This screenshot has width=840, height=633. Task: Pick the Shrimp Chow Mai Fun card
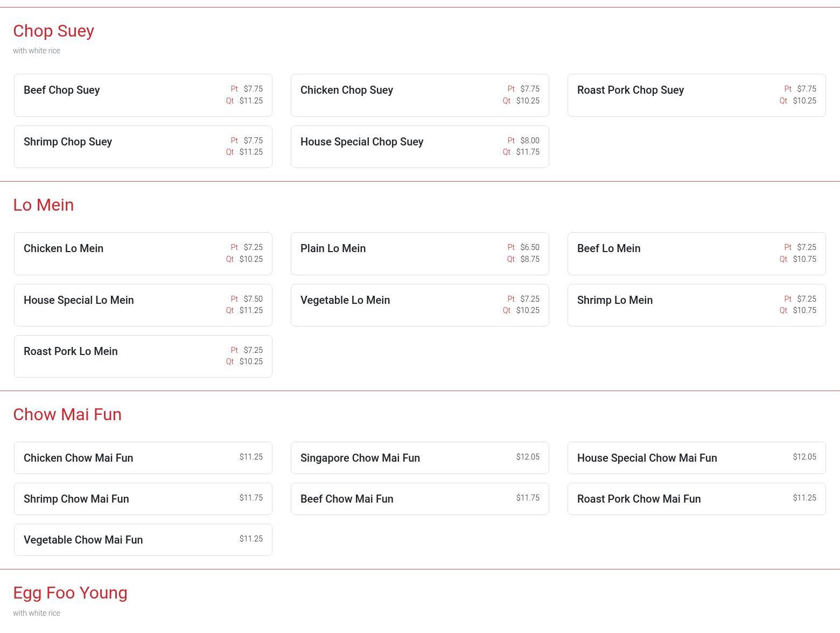tap(143, 499)
